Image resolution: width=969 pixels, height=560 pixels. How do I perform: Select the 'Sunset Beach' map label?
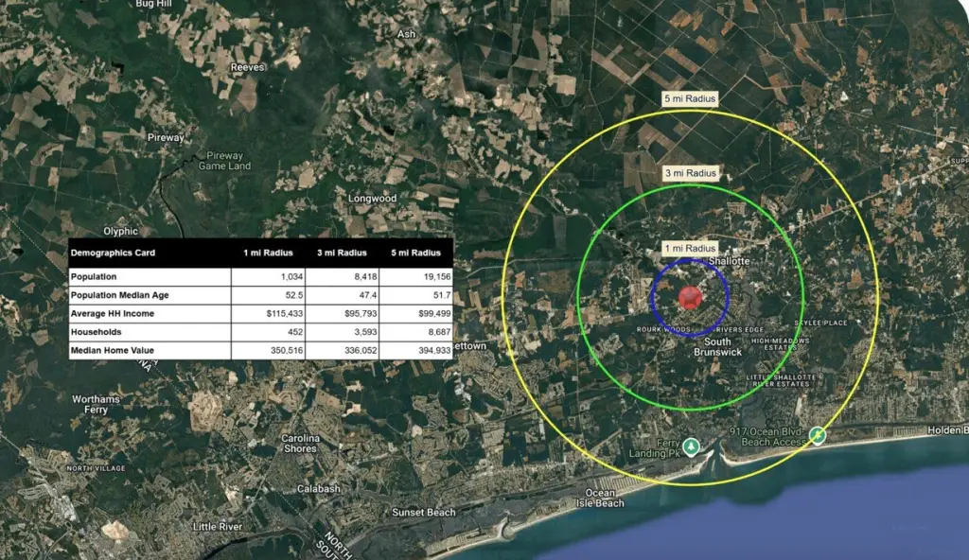[424, 513]
